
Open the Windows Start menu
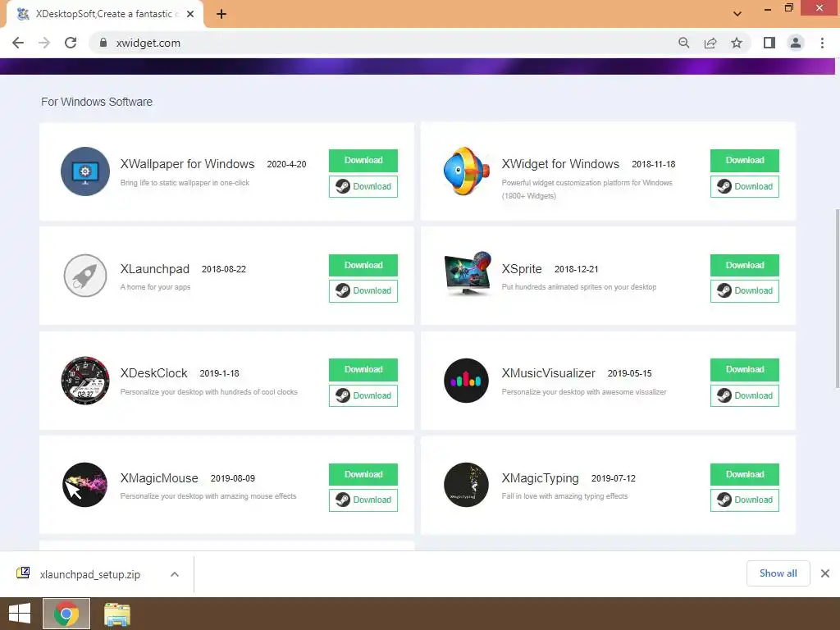tap(20, 614)
